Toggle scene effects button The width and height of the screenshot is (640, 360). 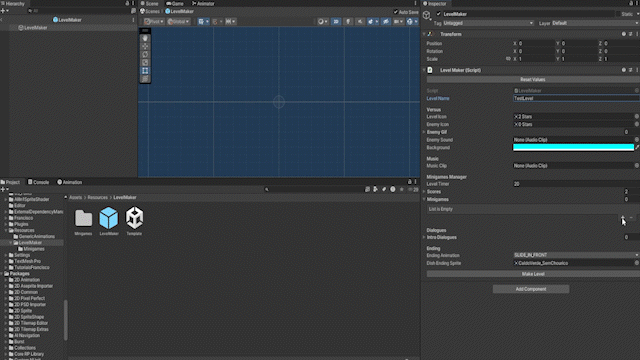click(x=372, y=22)
